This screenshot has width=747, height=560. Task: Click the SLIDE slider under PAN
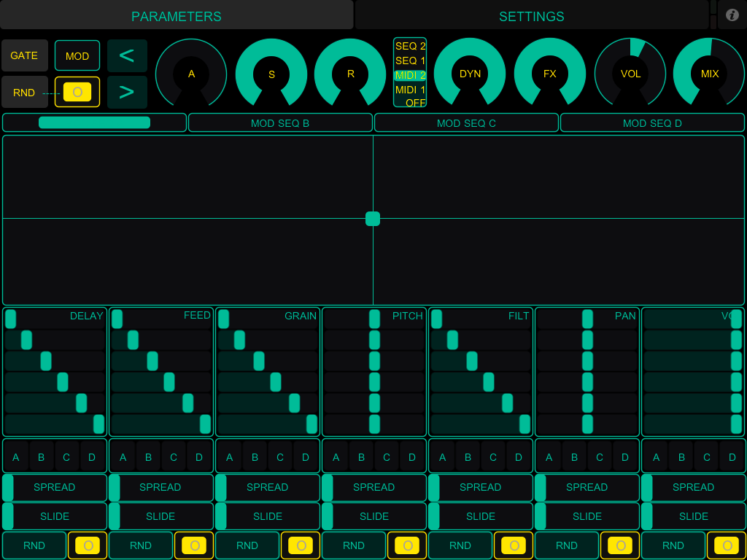pyautogui.click(x=587, y=516)
